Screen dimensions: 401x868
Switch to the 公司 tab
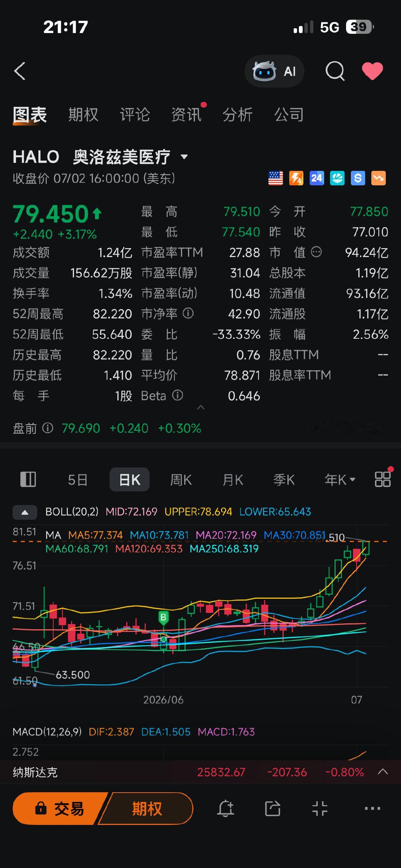(289, 115)
